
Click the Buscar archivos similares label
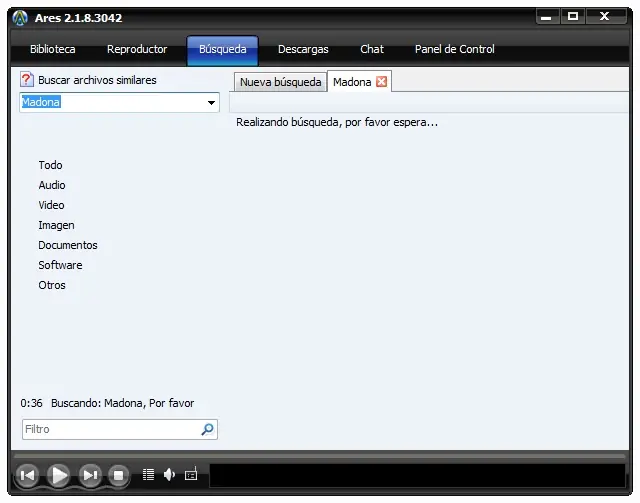(97, 80)
